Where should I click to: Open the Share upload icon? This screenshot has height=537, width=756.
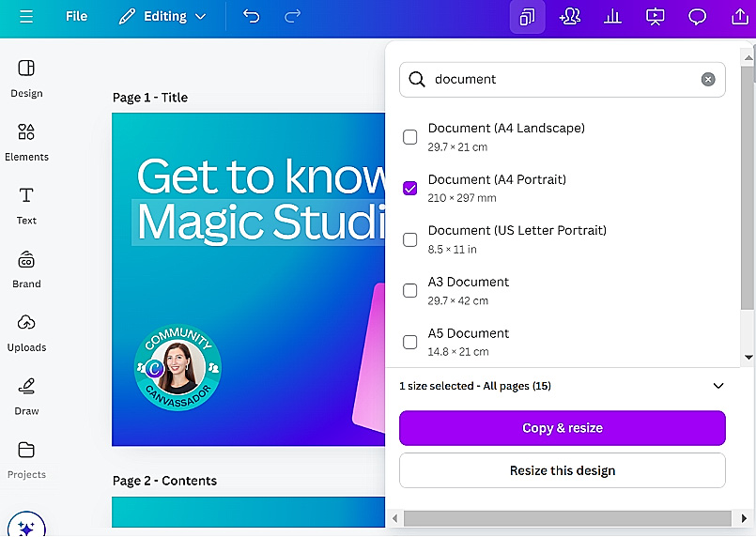(740, 17)
